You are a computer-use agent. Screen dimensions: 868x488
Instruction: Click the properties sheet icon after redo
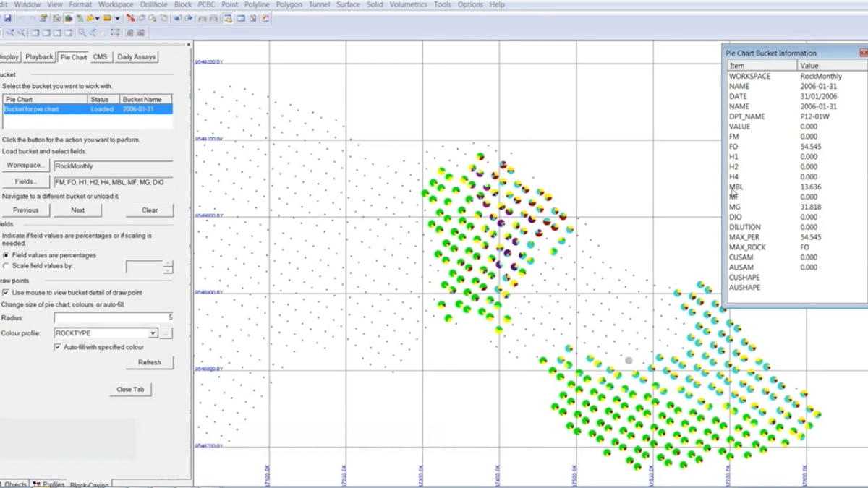coord(43,18)
